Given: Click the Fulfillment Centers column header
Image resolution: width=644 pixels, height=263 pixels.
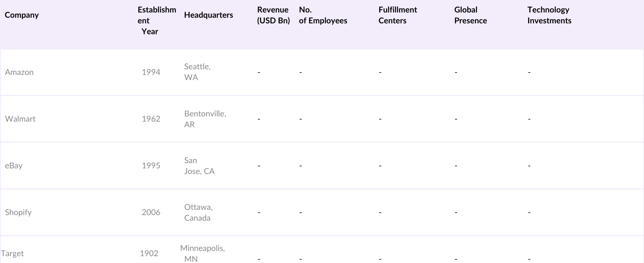Looking at the screenshot, I should [x=398, y=15].
